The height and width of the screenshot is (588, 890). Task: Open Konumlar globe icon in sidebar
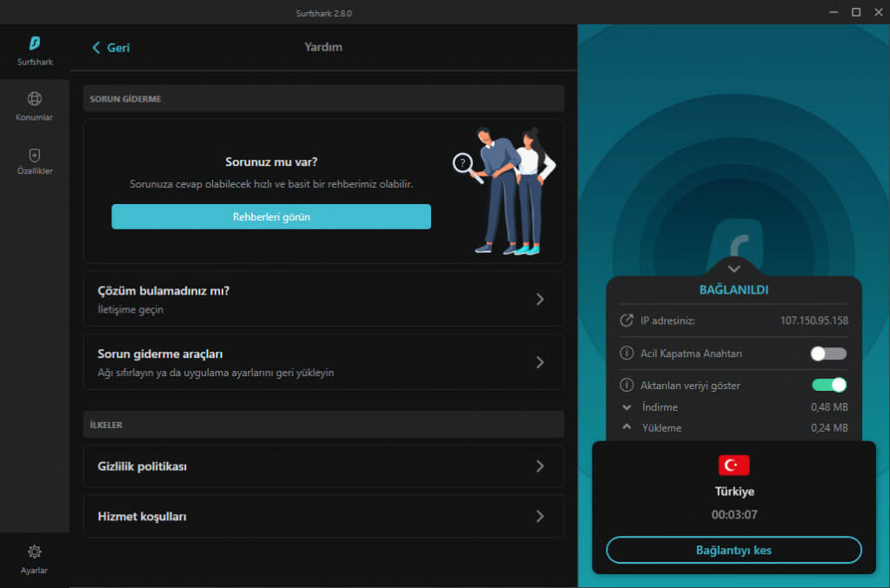pyautogui.click(x=35, y=99)
